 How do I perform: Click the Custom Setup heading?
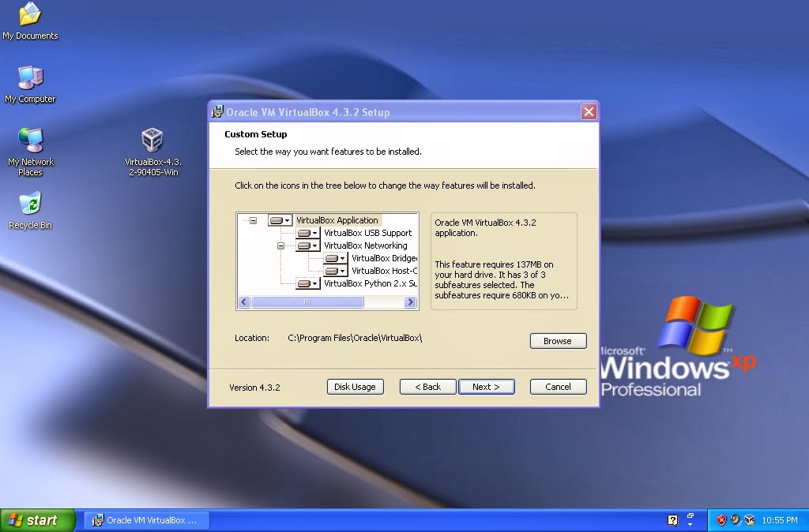click(255, 134)
